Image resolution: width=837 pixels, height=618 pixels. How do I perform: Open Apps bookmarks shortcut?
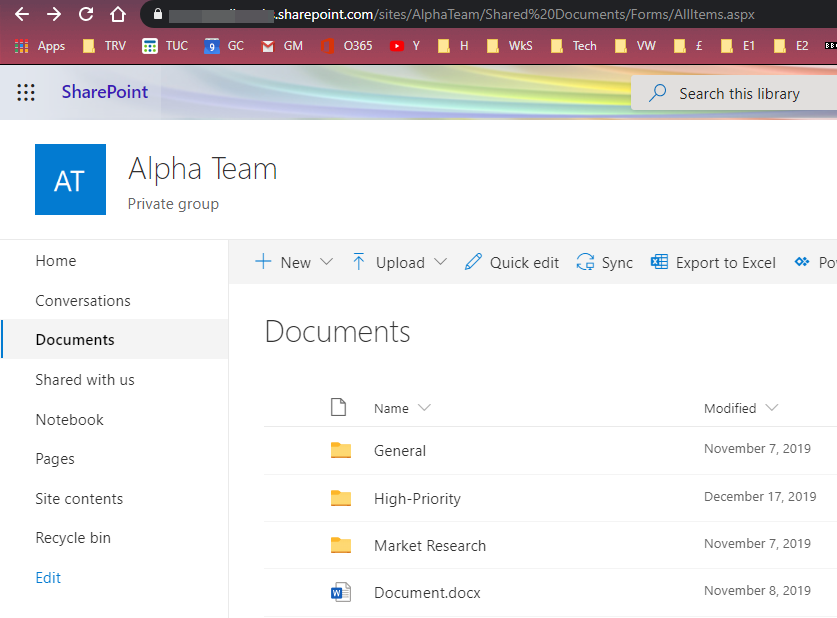pyautogui.click(x=40, y=46)
